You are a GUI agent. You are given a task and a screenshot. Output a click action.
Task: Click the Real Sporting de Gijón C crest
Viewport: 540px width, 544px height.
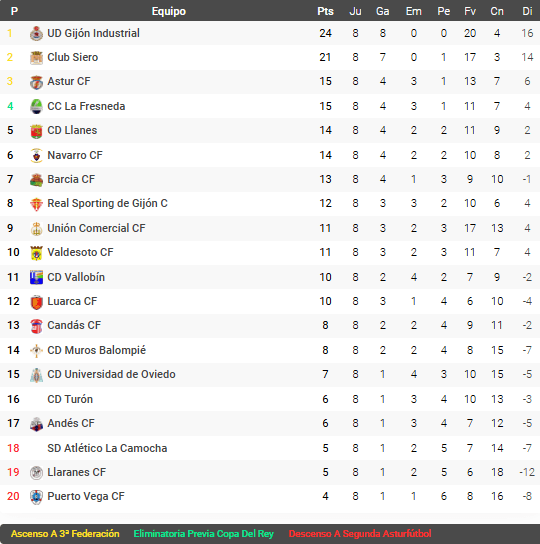click(36, 204)
